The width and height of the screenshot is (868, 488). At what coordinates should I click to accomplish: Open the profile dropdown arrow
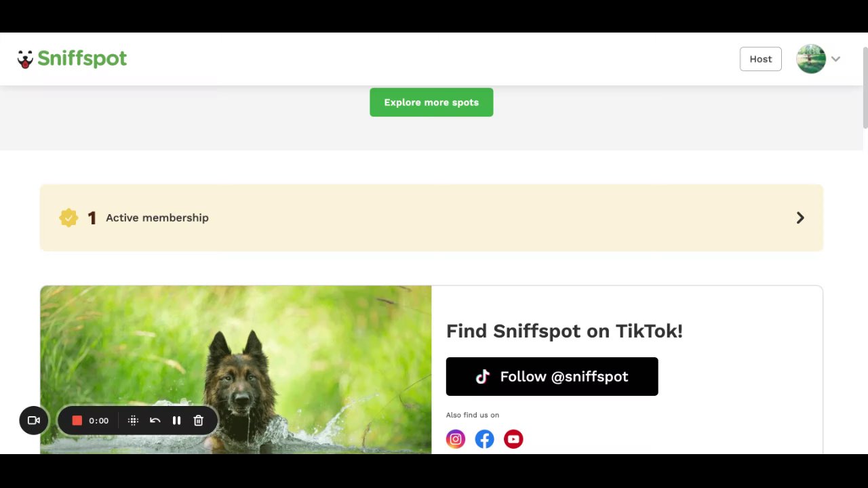click(835, 59)
